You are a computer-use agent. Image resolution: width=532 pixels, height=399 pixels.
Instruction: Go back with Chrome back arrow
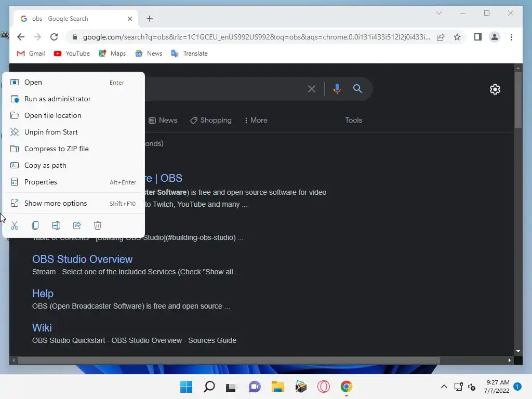tap(21, 37)
